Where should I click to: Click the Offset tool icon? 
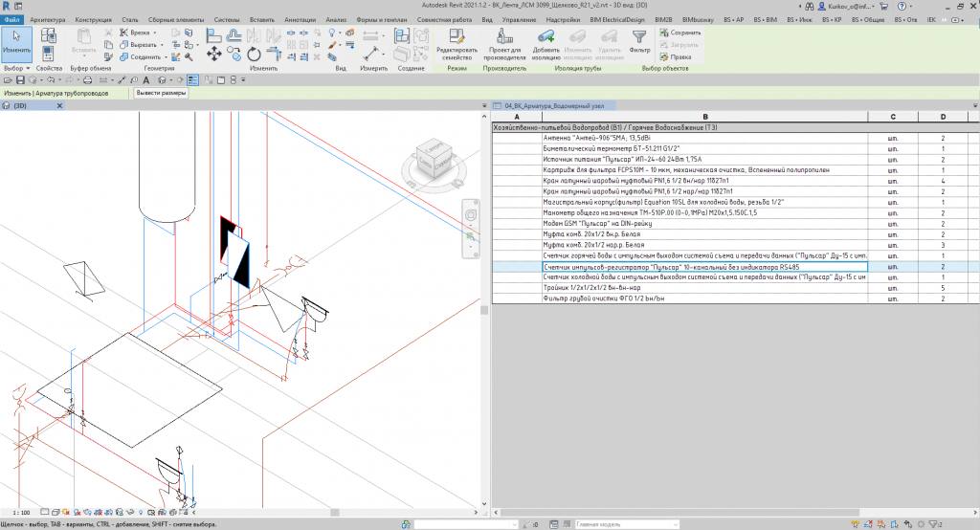point(234,36)
